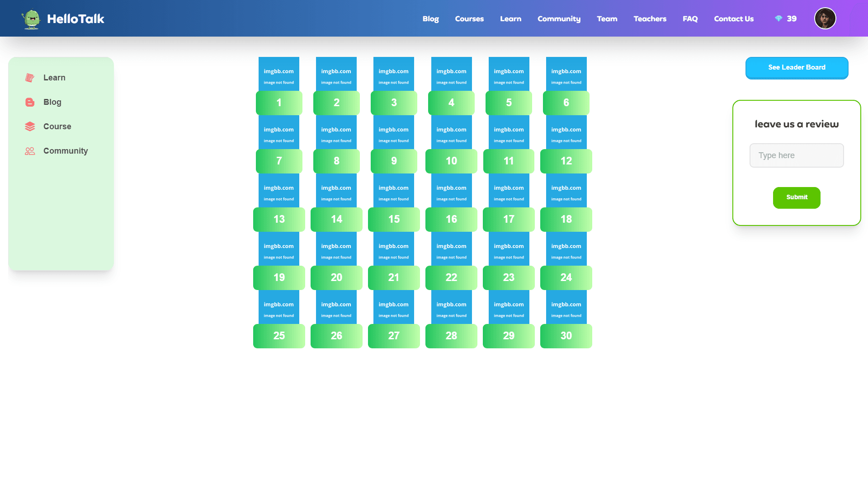Image resolution: width=868 pixels, height=492 pixels.
Task: Select Teachers from the navbar
Action: [650, 19]
